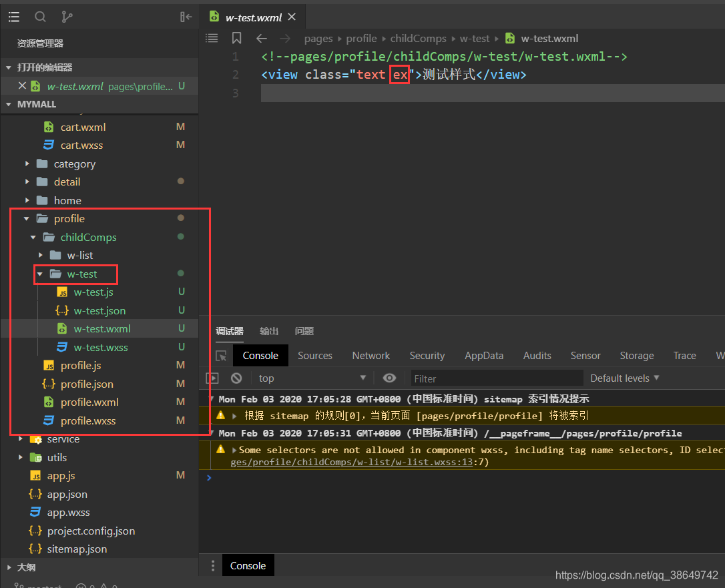Click the bookmark icon in editor toolbar
The height and width of the screenshot is (588, 725).
(237, 38)
